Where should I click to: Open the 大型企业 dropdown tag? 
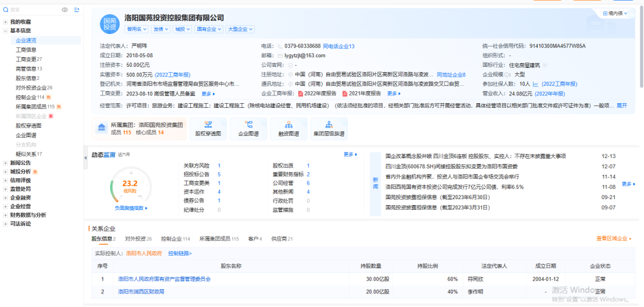pyautogui.click(x=240, y=29)
